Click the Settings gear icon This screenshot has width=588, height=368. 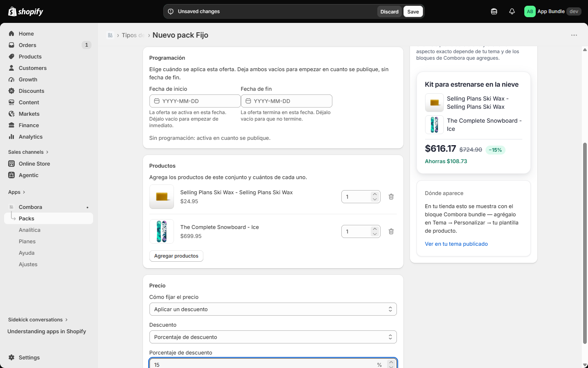(11, 357)
